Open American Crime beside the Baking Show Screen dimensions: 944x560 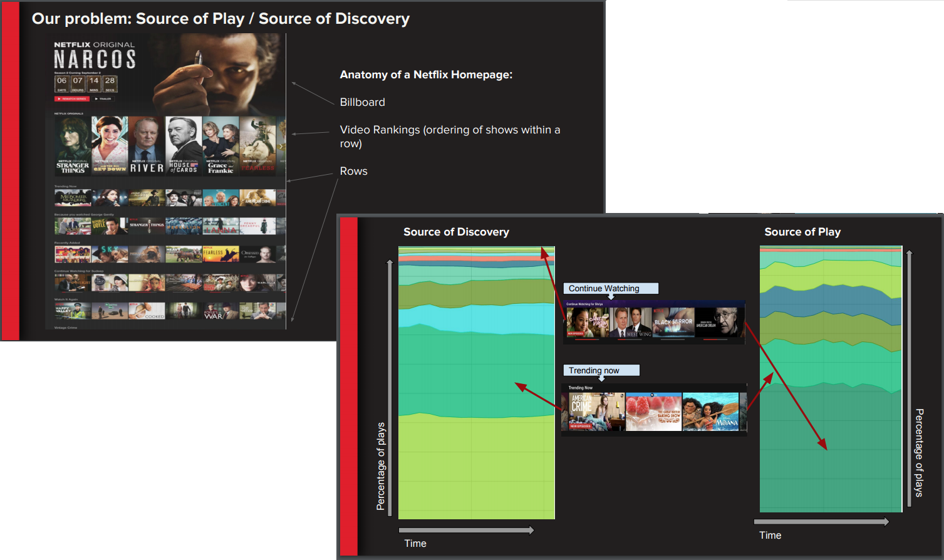(596, 412)
